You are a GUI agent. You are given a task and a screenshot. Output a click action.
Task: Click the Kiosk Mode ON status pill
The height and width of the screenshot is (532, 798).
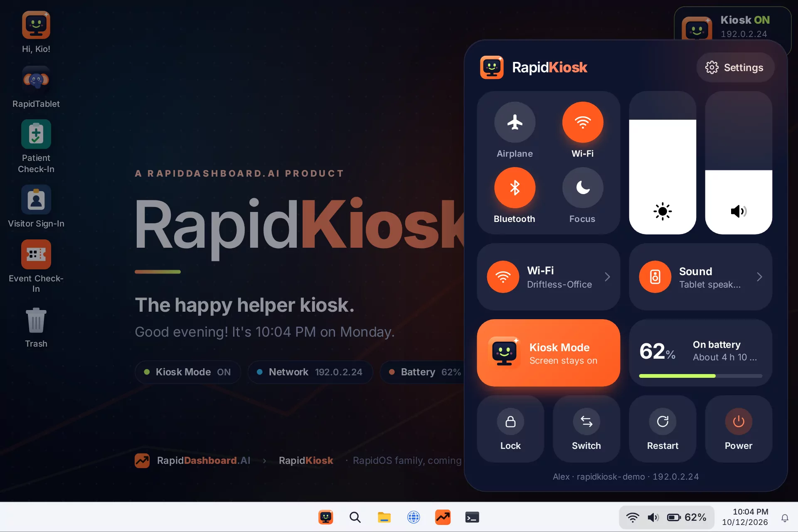pyautogui.click(x=188, y=372)
